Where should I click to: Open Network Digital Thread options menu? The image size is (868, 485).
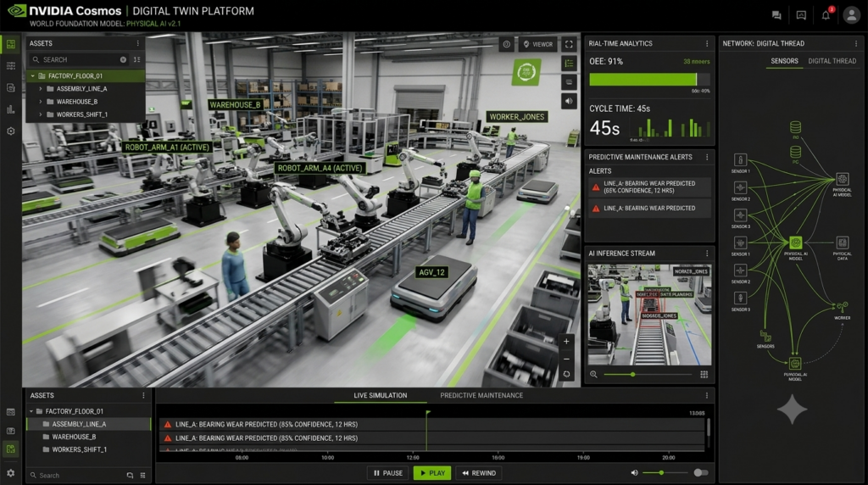coord(856,43)
